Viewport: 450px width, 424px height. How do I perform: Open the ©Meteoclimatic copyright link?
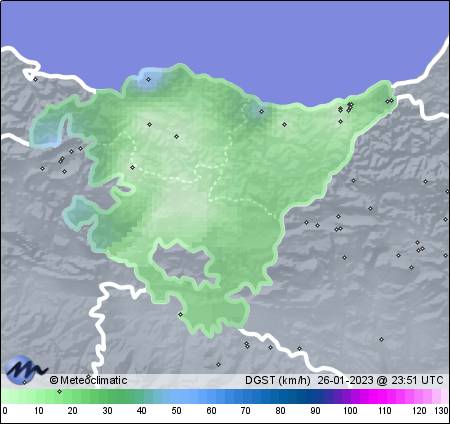point(88,380)
